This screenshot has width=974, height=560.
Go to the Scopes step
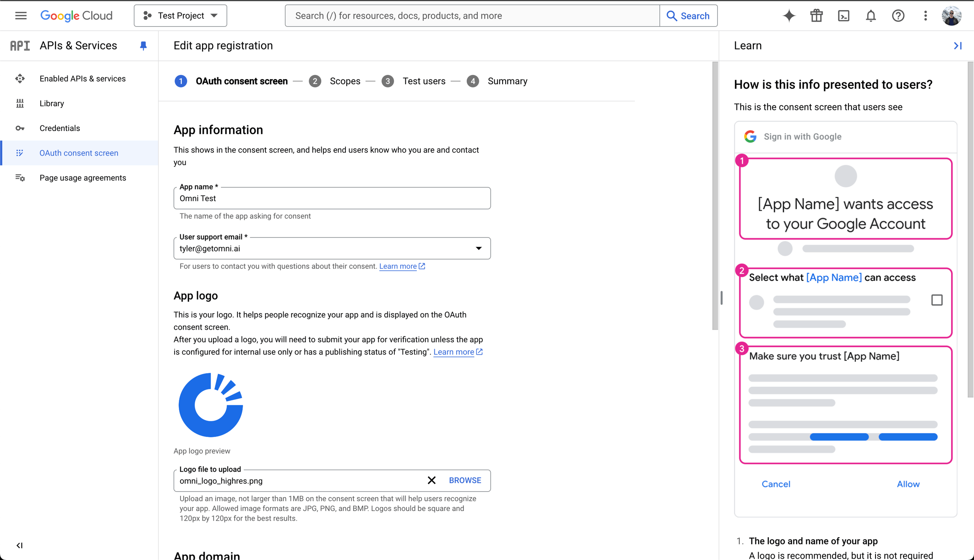click(345, 81)
